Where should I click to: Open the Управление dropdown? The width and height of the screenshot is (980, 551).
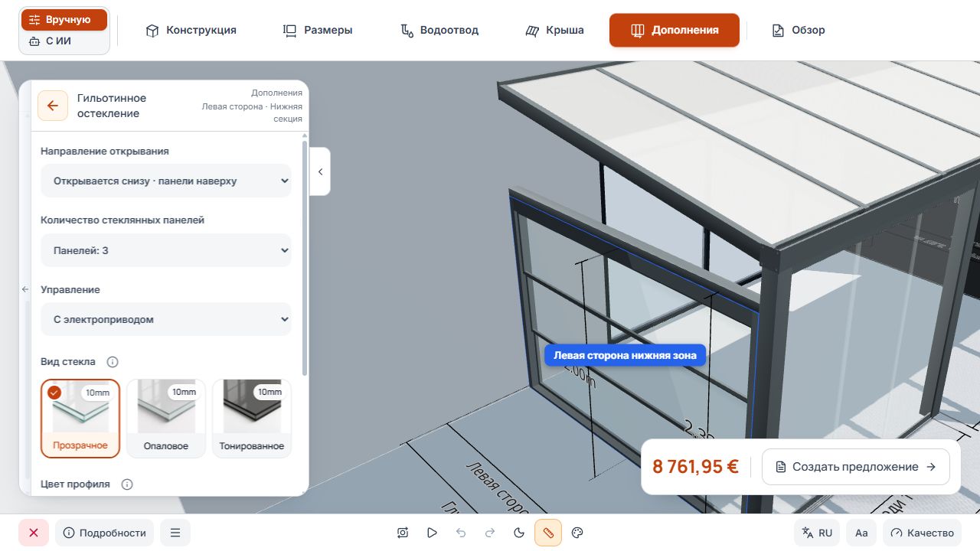coord(166,319)
